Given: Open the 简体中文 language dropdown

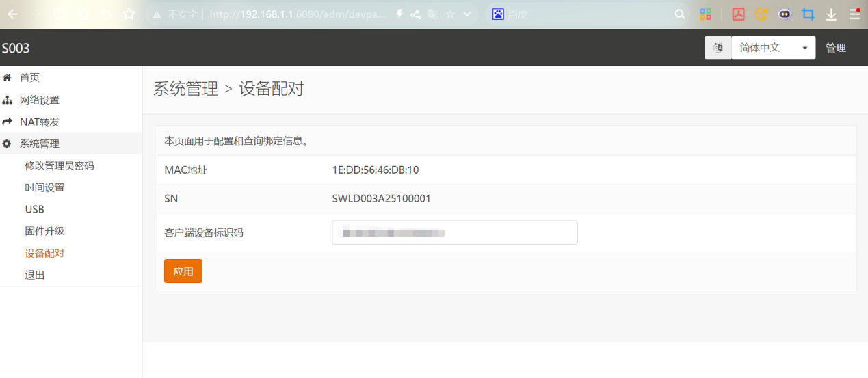Looking at the screenshot, I should pos(773,48).
